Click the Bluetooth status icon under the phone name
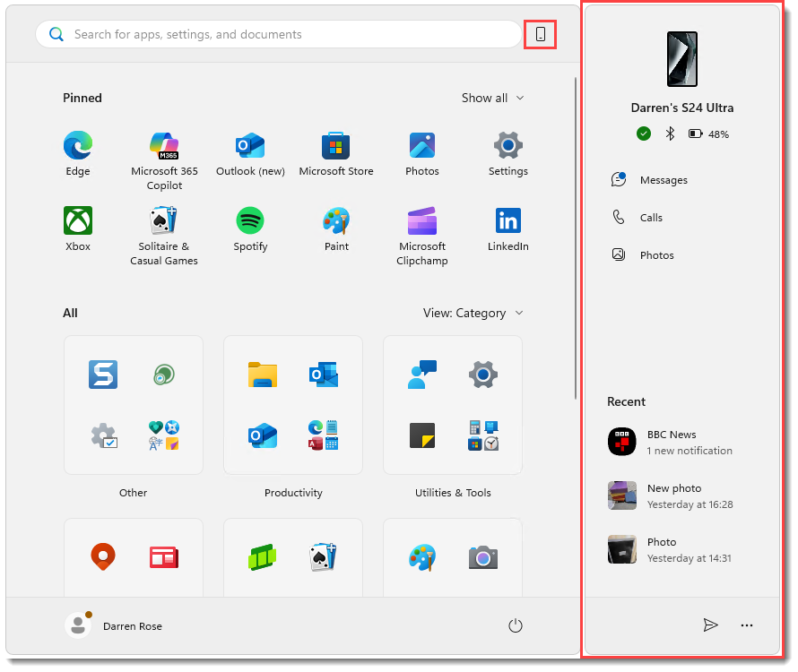 pyautogui.click(x=669, y=134)
